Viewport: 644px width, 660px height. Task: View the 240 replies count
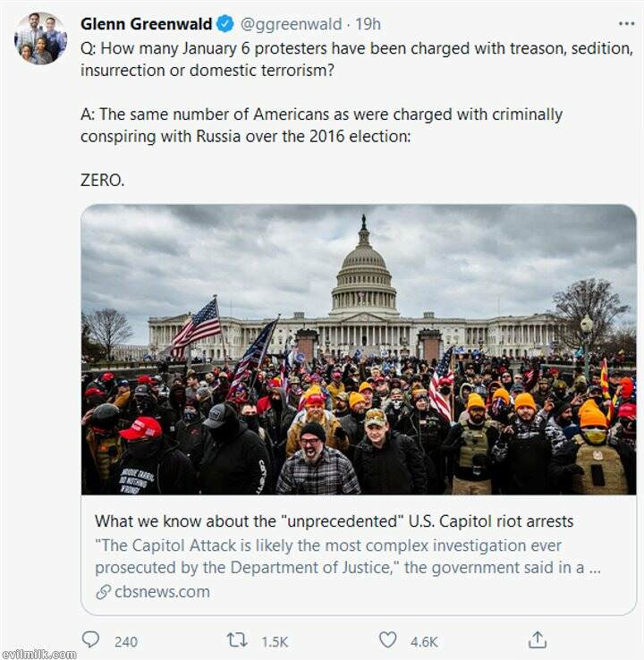126,642
